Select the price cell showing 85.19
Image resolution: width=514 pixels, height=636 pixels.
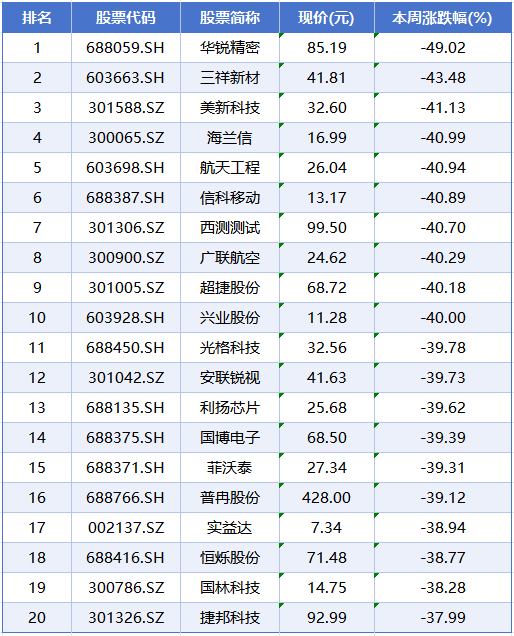(x=327, y=48)
